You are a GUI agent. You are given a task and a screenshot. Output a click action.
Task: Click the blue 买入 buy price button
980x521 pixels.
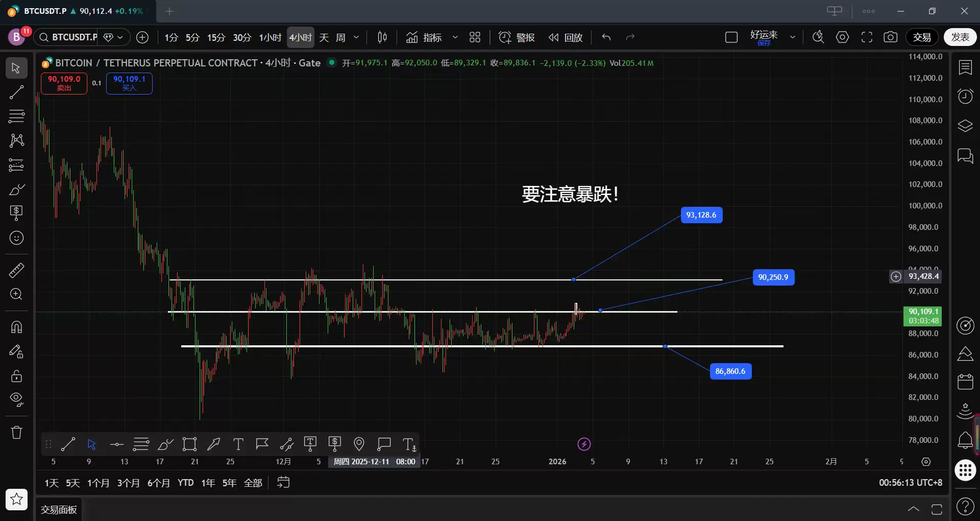coord(129,83)
